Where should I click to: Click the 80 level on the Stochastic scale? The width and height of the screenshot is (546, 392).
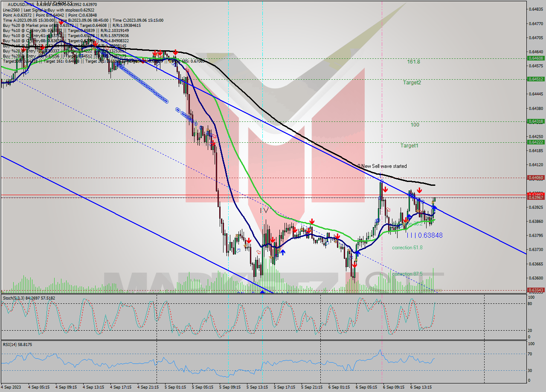tap(530, 303)
